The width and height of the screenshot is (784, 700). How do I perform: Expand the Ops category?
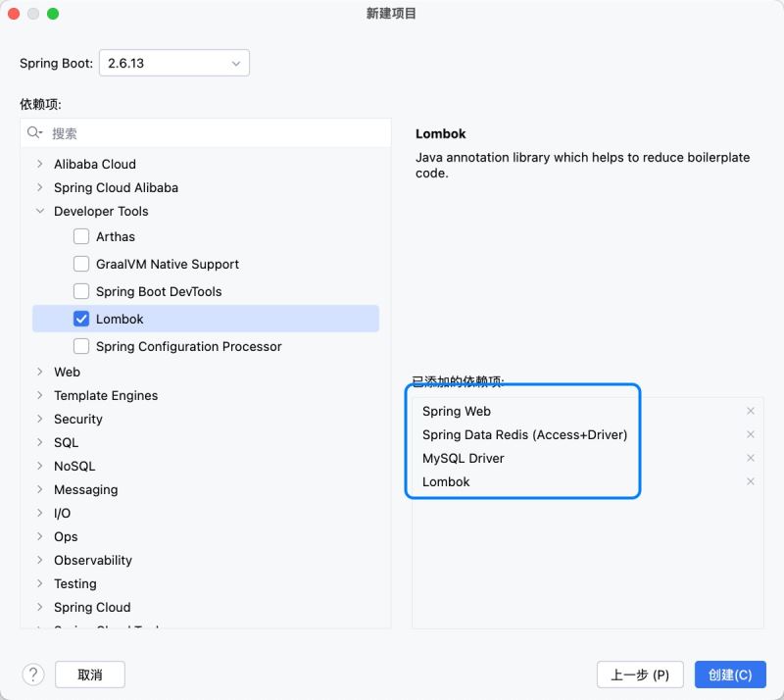[40, 536]
